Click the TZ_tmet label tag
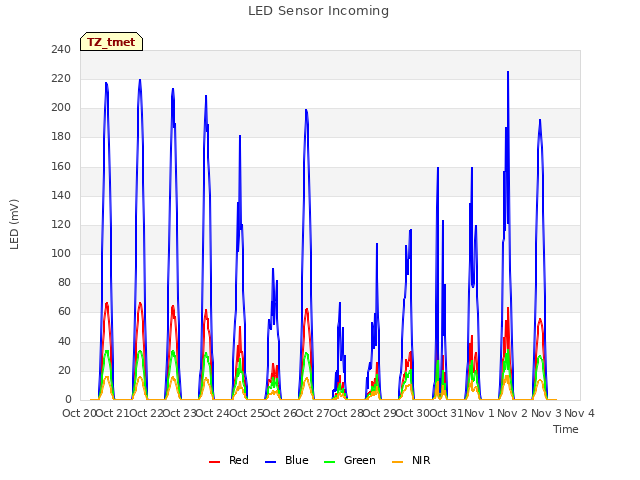The width and height of the screenshot is (640, 480). pos(111,42)
